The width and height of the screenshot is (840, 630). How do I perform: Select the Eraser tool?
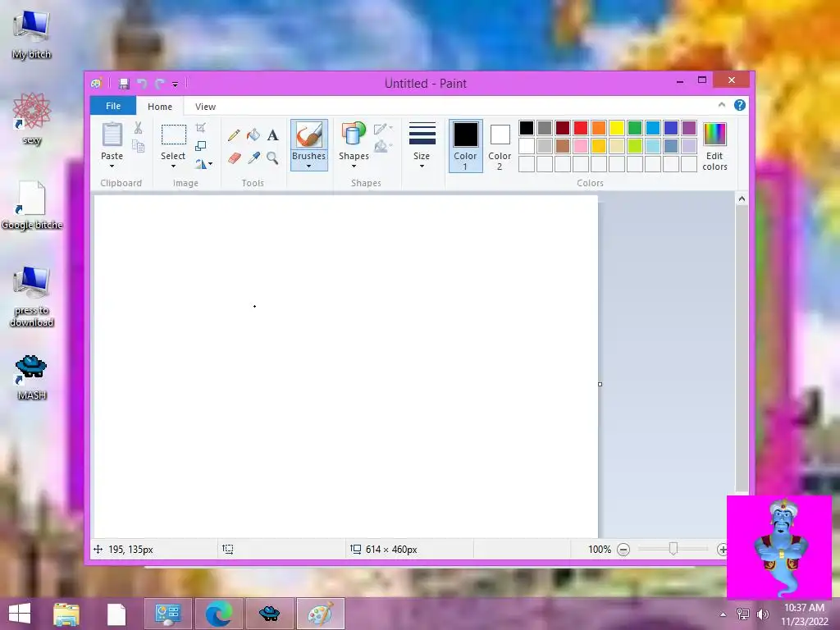(x=234, y=158)
